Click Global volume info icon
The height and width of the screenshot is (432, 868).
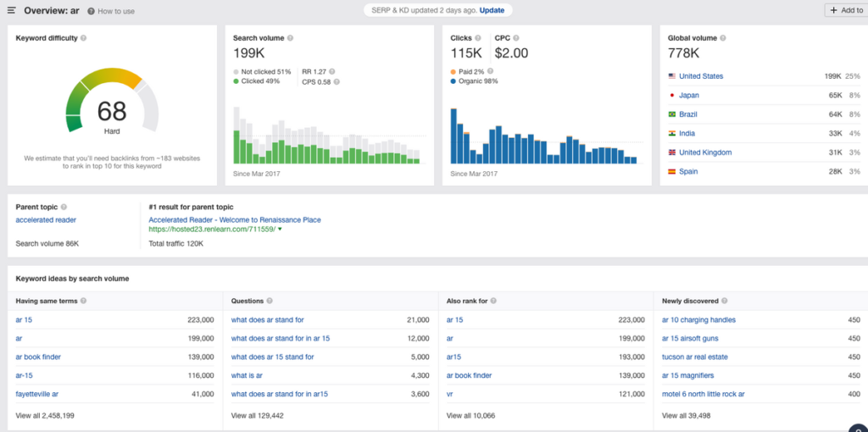(x=723, y=38)
